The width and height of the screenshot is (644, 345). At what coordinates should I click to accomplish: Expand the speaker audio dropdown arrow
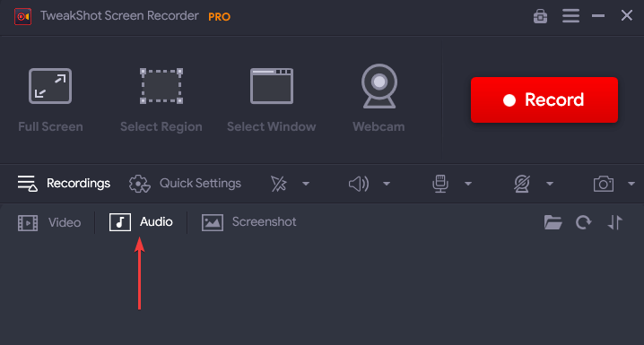point(387,184)
